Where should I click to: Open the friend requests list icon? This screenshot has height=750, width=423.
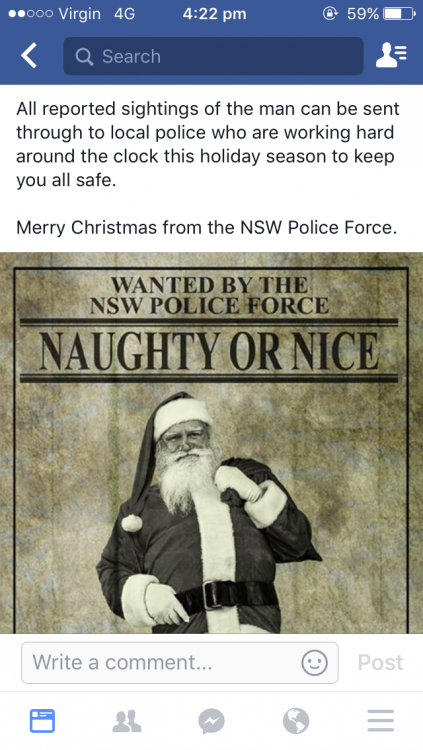(391, 56)
